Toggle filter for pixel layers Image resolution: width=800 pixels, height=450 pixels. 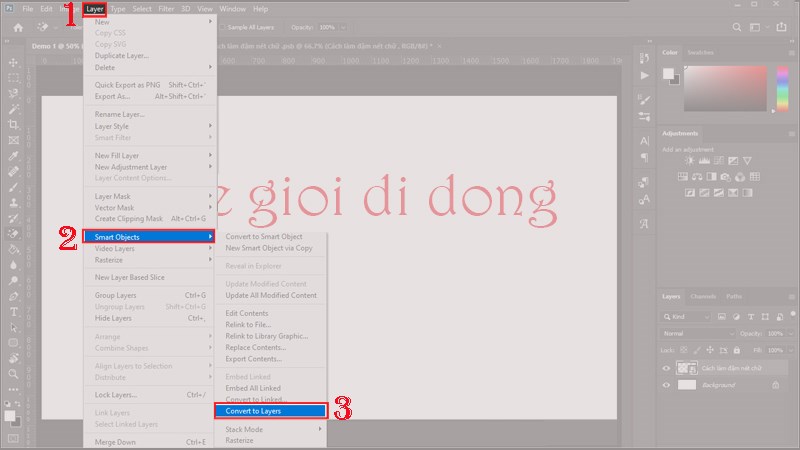[x=722, y=317]
